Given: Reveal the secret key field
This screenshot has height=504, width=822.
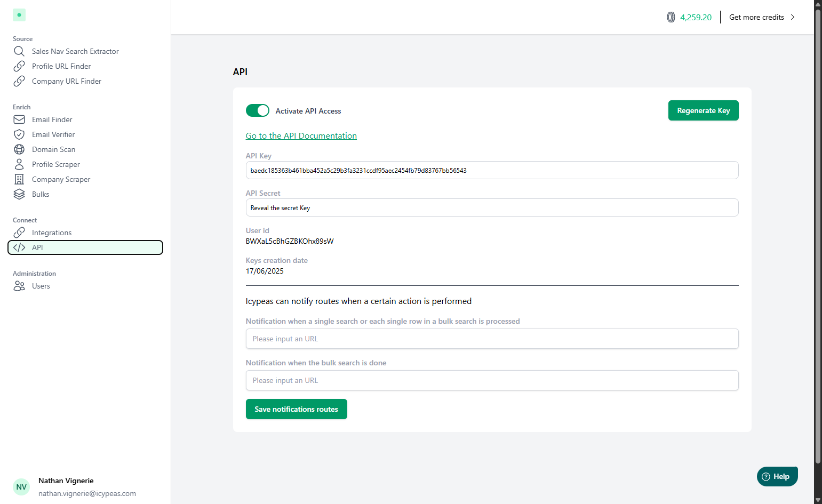Looking at the screenshot, I should point(492,207).
